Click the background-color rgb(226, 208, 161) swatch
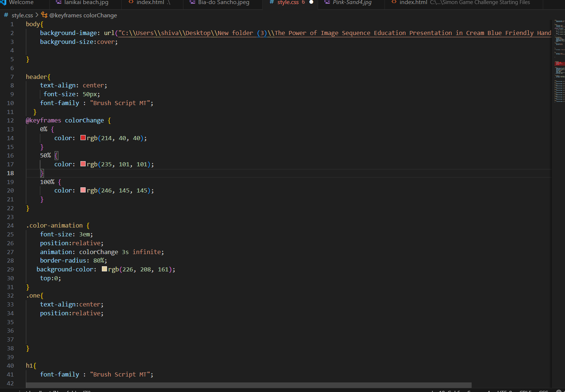This screenshot has height=392, width=565. pos(104,269)
